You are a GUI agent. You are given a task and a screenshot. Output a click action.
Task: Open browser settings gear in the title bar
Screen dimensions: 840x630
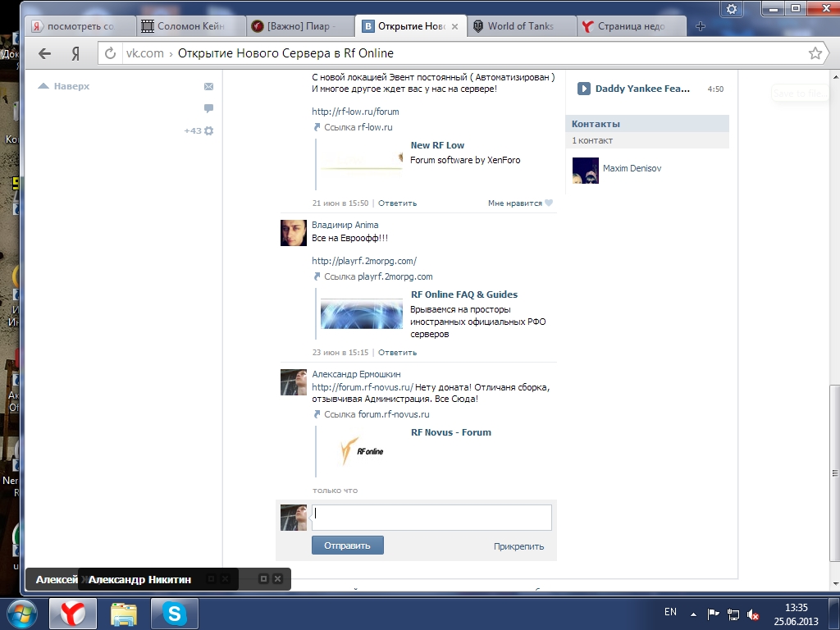732,9
